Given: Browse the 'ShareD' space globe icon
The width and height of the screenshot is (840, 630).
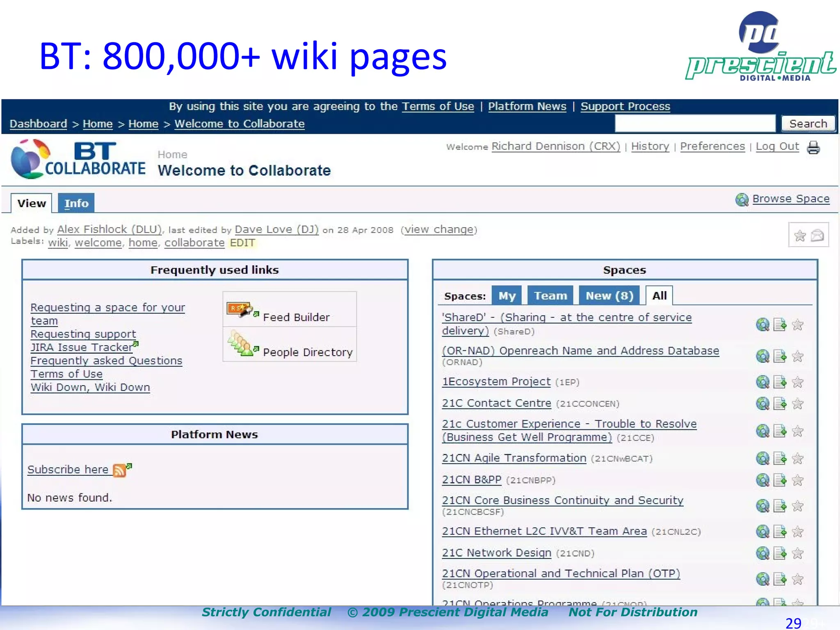Looking at the screenshot, I should point(762,324).
